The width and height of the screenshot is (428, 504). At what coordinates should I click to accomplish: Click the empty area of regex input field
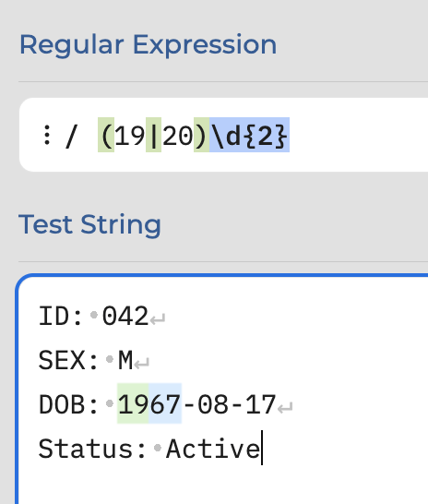click(356, 135)
